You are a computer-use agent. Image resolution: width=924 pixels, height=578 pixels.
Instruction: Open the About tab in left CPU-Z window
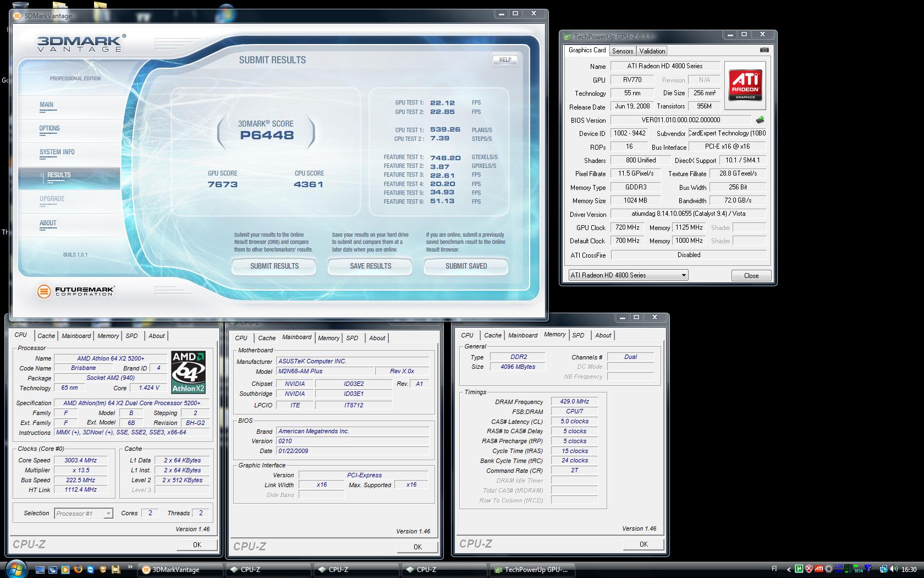click(x=157, y=336)
